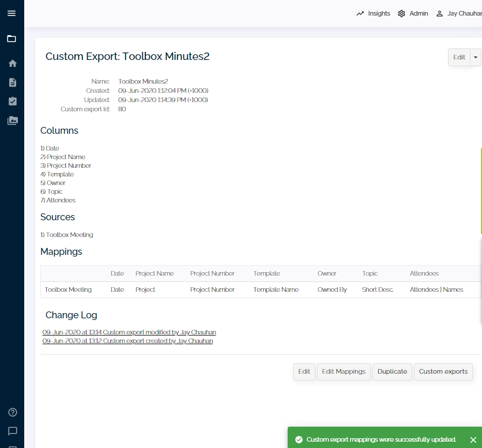Click the 'Project' mapping cell

pos(145,289)
